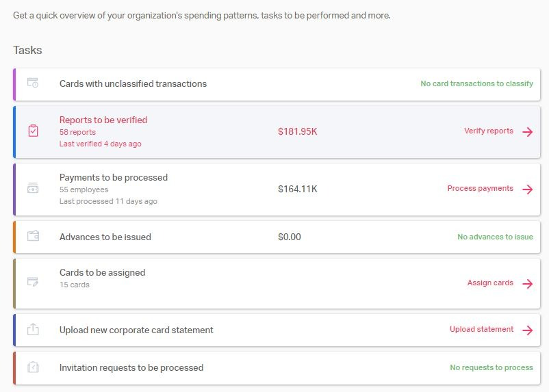The image size is (549, 392).
Task: Click arrow next to Upload statement
Action: tap(527, 330)
